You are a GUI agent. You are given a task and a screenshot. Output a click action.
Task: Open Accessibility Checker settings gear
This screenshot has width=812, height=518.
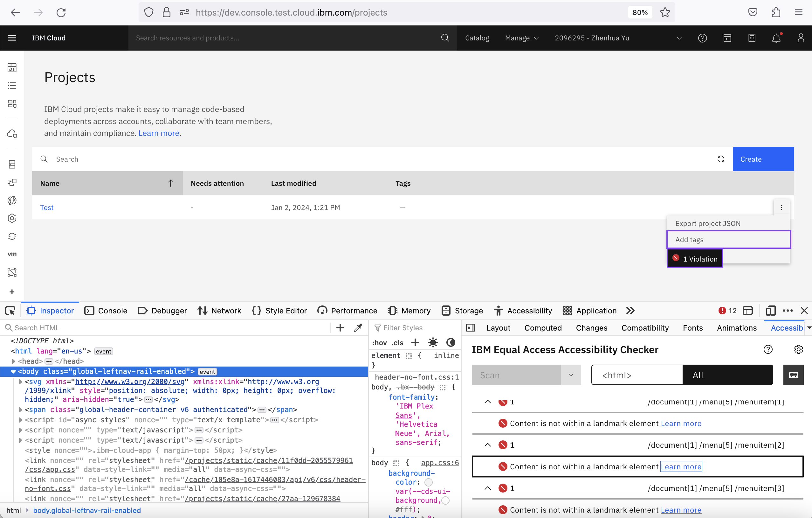(x=799, y=349)
